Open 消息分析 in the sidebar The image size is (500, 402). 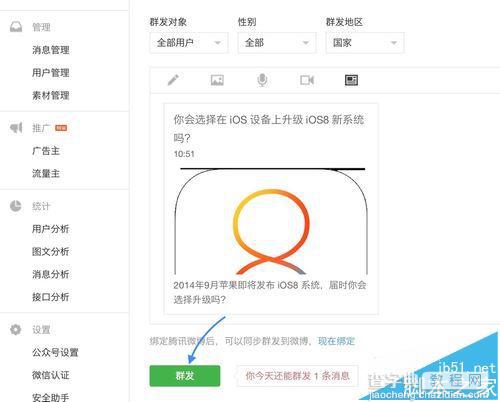click(51, 274)
